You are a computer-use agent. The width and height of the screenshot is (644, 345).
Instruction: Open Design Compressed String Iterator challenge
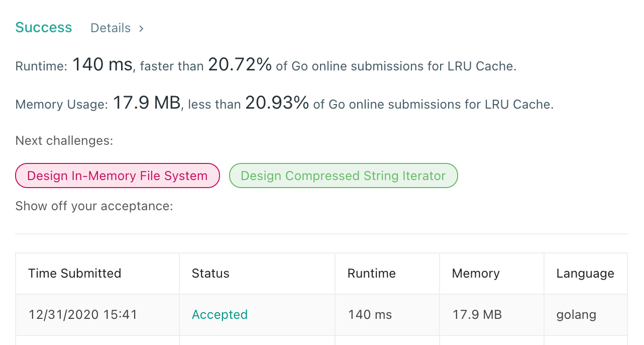coord(343,176)
